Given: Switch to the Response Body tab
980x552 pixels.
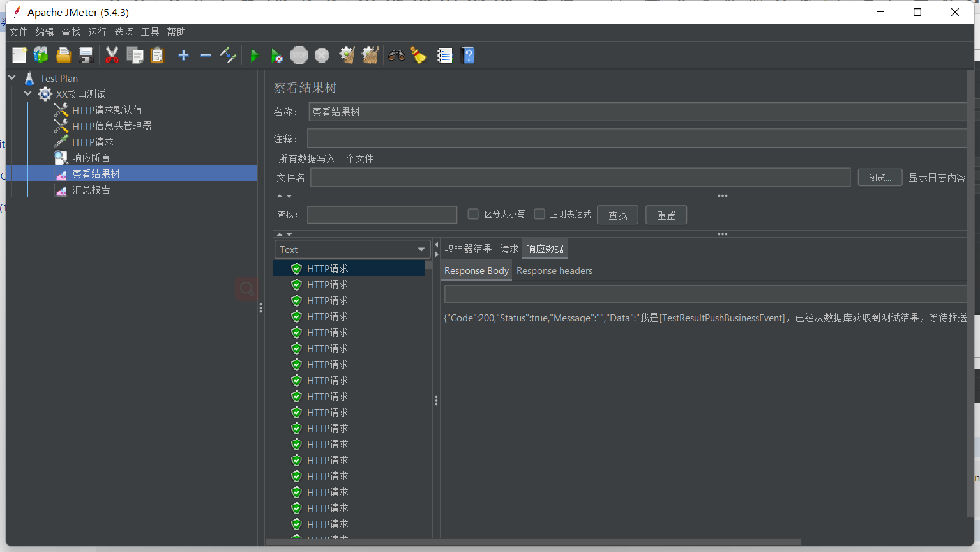Looking at the screenshot, I should click(476, 271).
